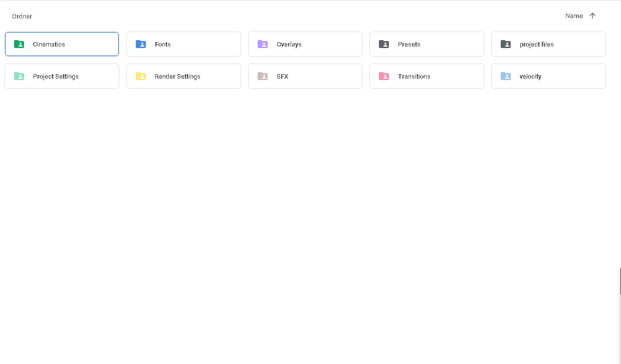Select the project files folder name
The image size is (621, 364).
[537, 44]
